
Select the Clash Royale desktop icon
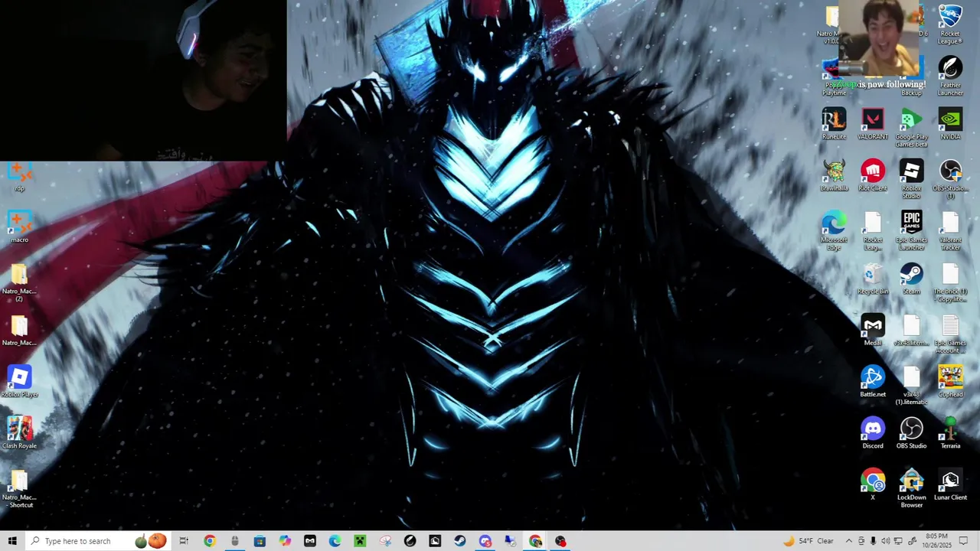pos(19,432)
